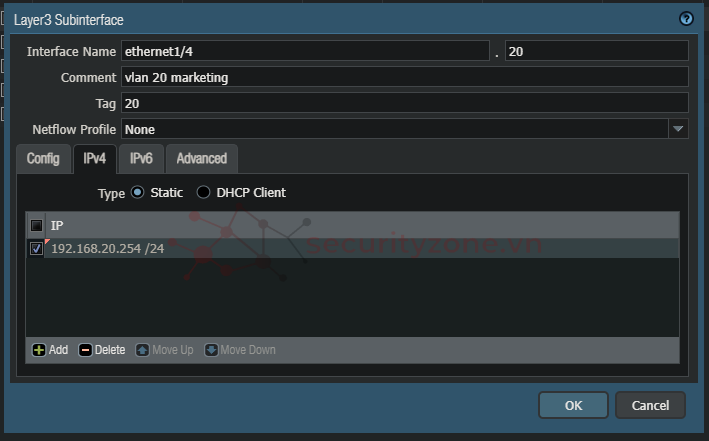
Task: Open the Advanced tab
Action: click(x=201, y=158)
